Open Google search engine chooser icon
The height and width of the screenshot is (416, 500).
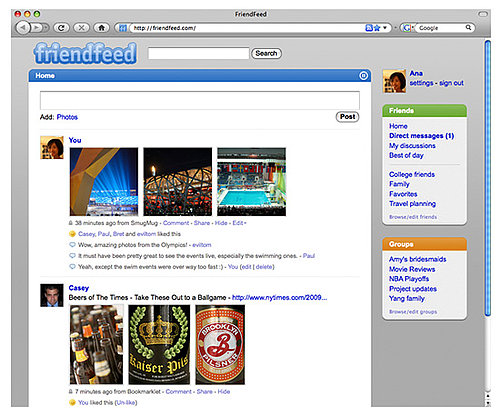pos(407,28)
